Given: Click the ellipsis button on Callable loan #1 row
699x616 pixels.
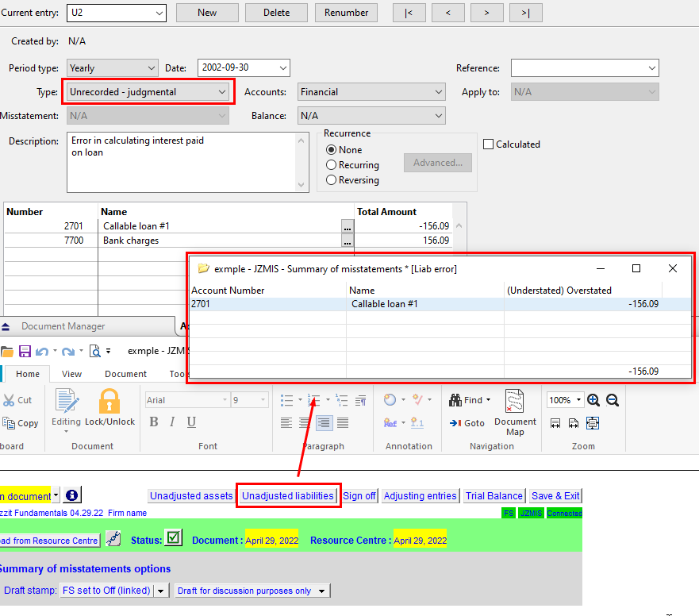Looking at the screenshot, I should tap(348, 226).
